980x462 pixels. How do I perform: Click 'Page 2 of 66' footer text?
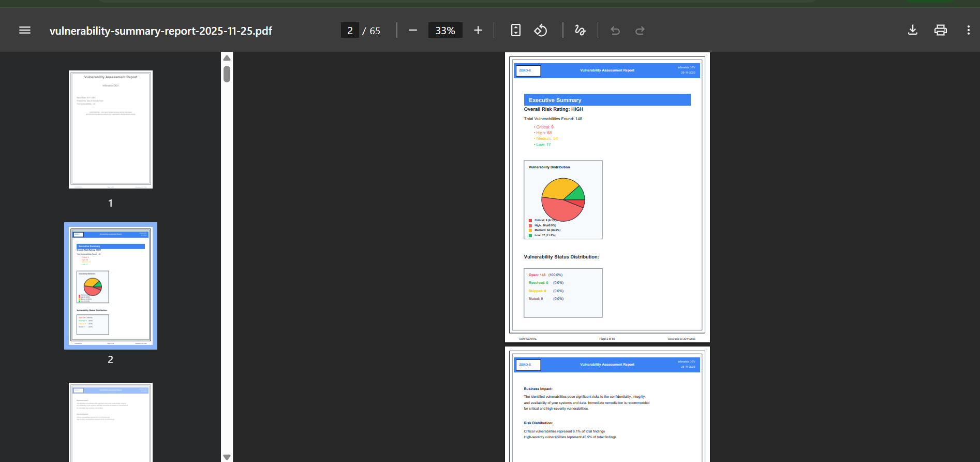tap(607, 339)
